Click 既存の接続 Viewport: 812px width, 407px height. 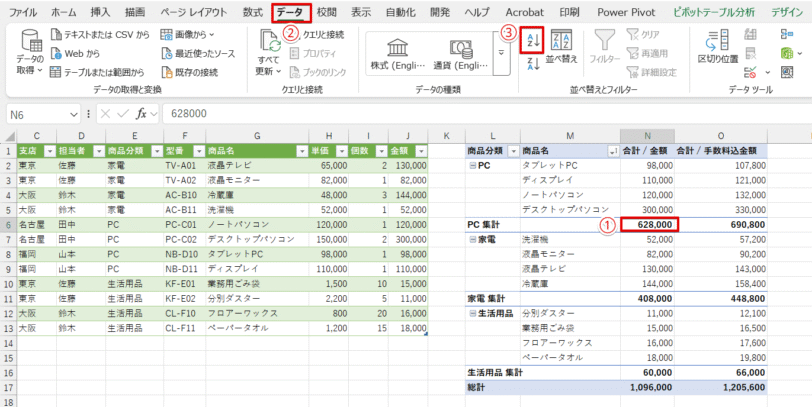pyautogui.click(x=189, y=72)
